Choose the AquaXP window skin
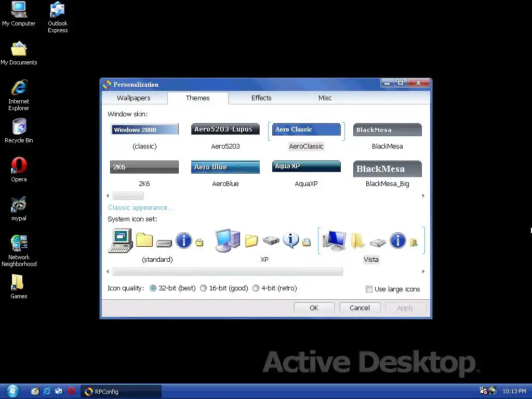 pyautogui.click(x=307, y=174)
